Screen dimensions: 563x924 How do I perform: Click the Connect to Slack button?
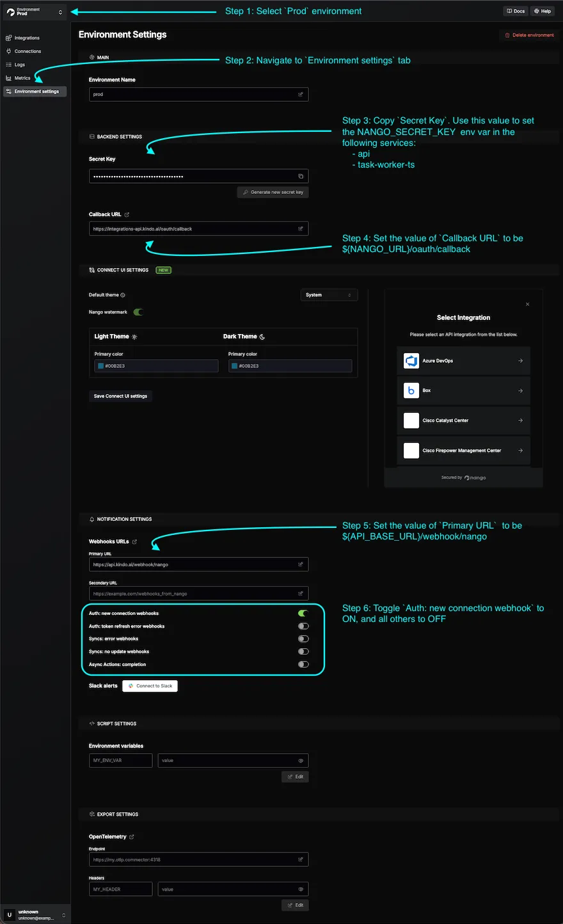pyautogui.click(x=150, y=686)
